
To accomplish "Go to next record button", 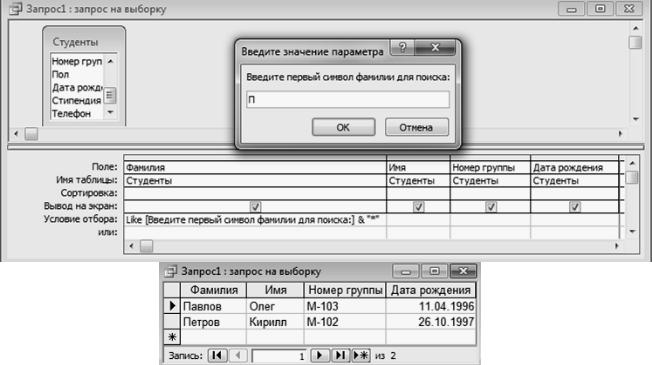I will click(319, 355).
